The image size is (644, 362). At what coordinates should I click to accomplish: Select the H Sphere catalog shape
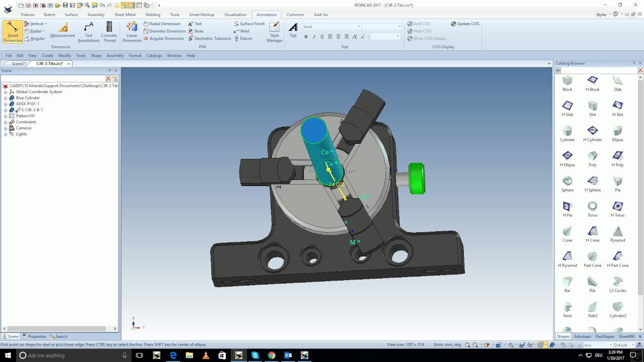[593, 184]
